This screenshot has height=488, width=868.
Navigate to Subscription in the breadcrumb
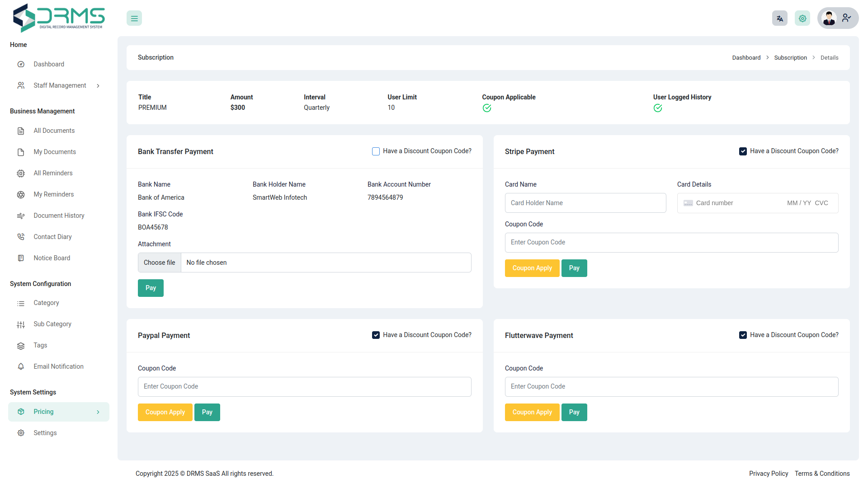790,57
